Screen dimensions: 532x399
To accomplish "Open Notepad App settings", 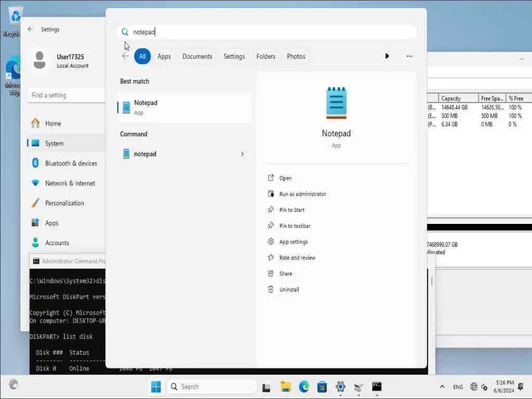I will 293,242.
